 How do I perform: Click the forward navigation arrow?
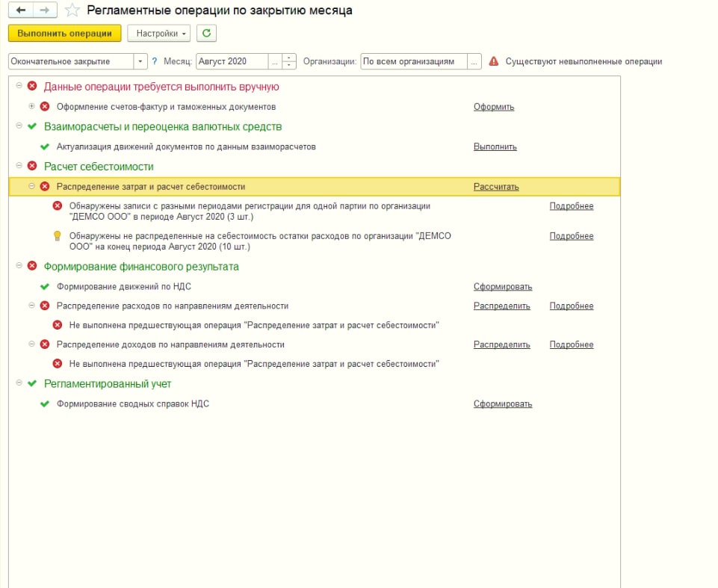point(44,10)
